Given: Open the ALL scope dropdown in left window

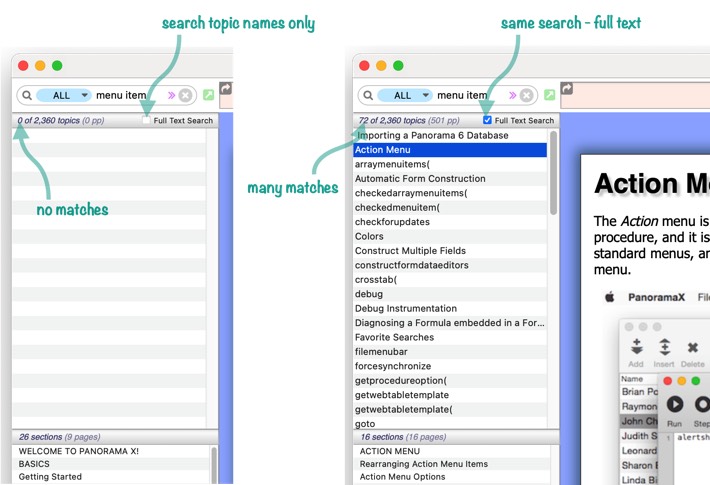Looking at the screenshot, I should pyautogui.click(x=63, y=95).
